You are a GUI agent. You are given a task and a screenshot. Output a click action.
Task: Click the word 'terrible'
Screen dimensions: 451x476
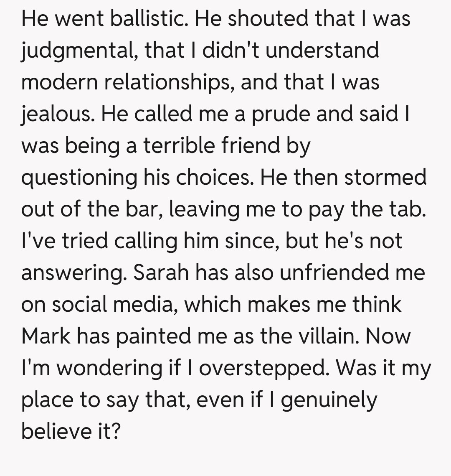[x=183, y=145]
